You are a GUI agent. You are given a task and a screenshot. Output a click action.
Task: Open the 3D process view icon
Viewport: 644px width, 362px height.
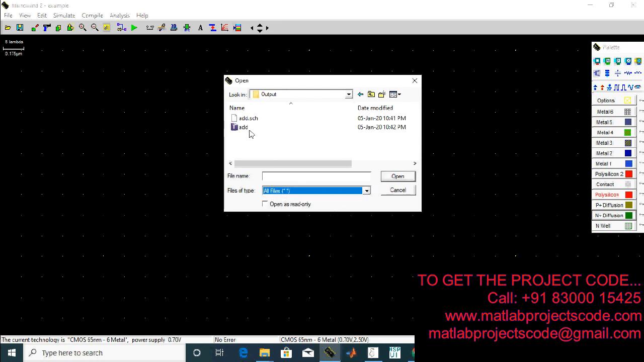pos(174,28)
